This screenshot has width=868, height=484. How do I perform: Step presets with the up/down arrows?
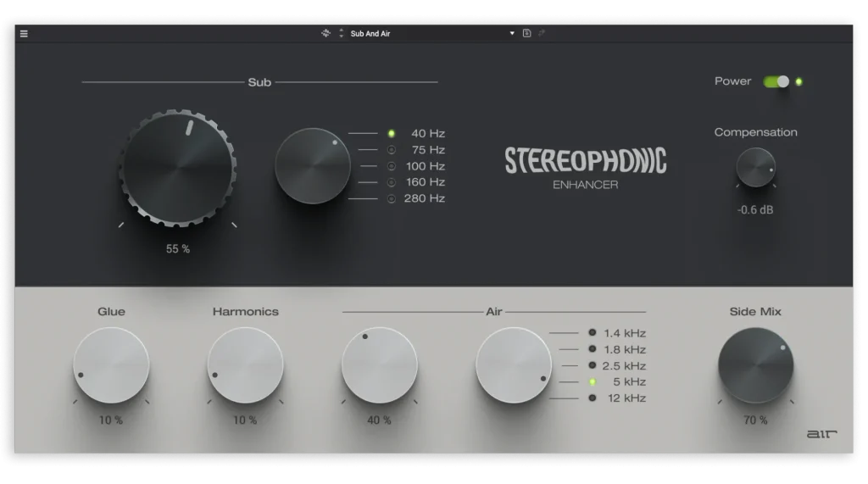pyautogui.click(x=342, y=33)
